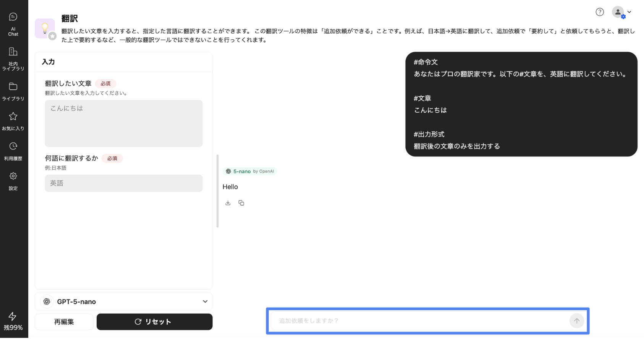This screenshot has height=340, width=644.
Task: Click the vertical scrollbar beside input panel
Action: pos(218,191)
